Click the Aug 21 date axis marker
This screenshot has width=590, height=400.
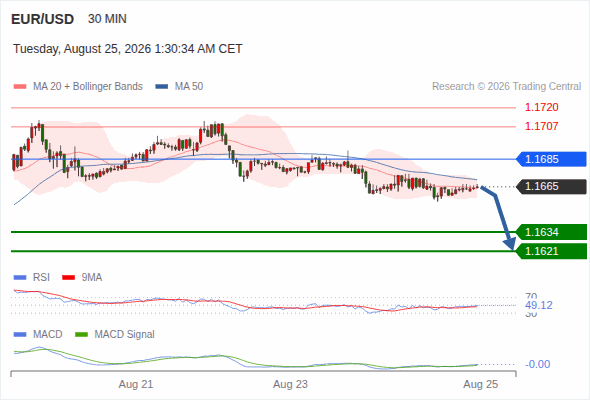coord(136,384)
